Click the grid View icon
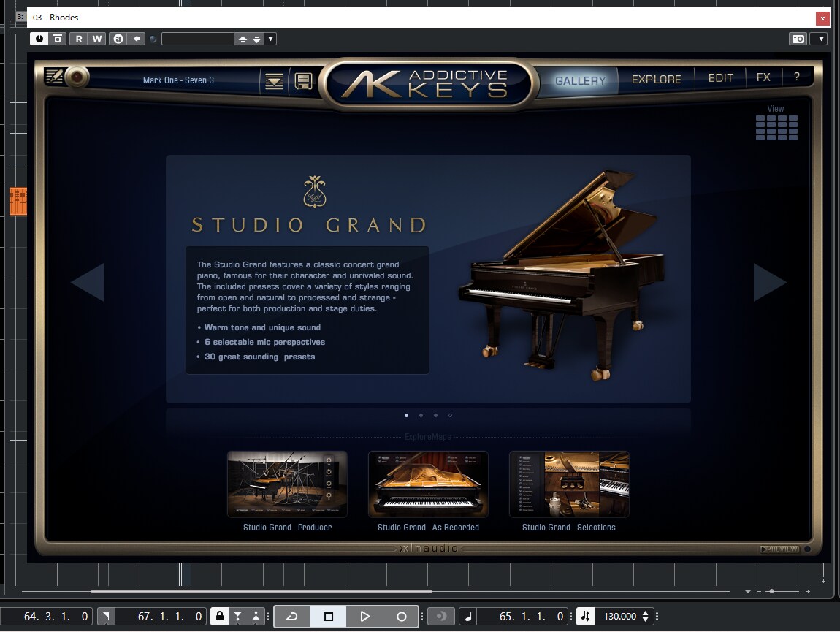 tap(776, 128)
